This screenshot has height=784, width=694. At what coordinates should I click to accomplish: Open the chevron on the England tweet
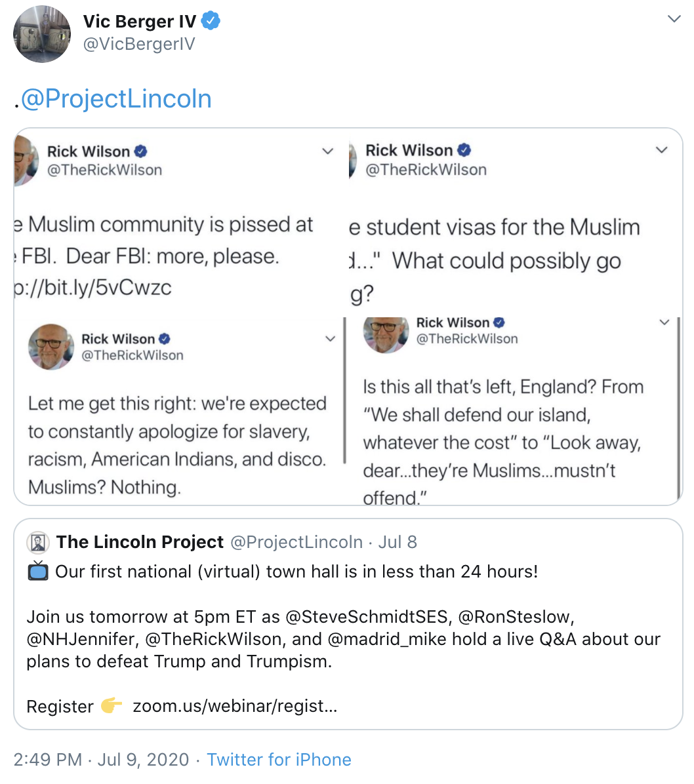pos(664,322)
